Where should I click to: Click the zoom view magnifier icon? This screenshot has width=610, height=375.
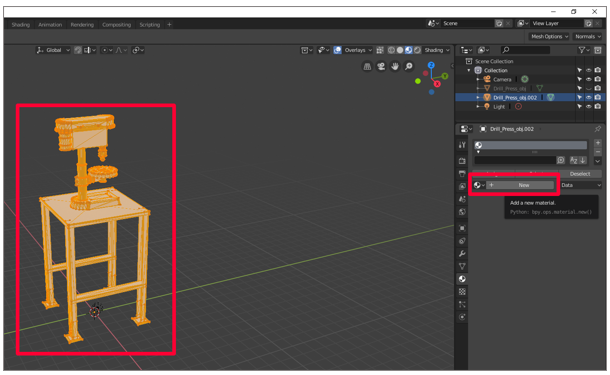point(409,67)
